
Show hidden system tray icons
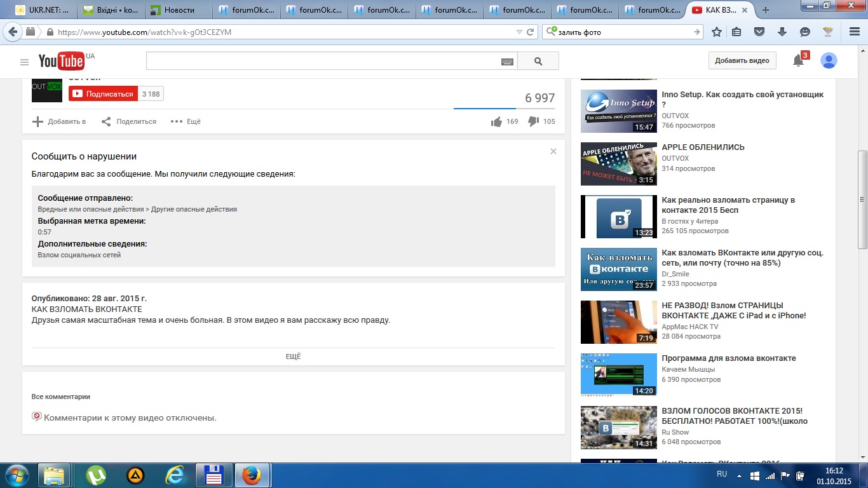pos(738,475)
